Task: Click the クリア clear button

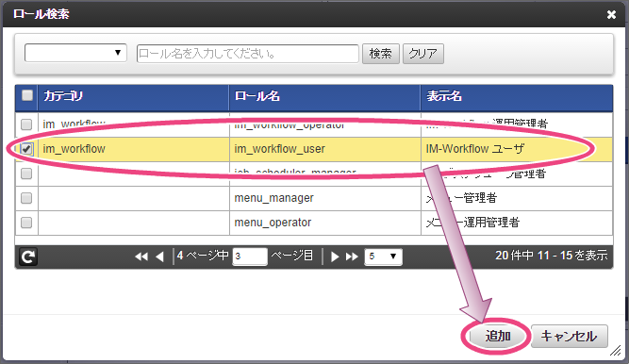Action: (x=422, y=54)
